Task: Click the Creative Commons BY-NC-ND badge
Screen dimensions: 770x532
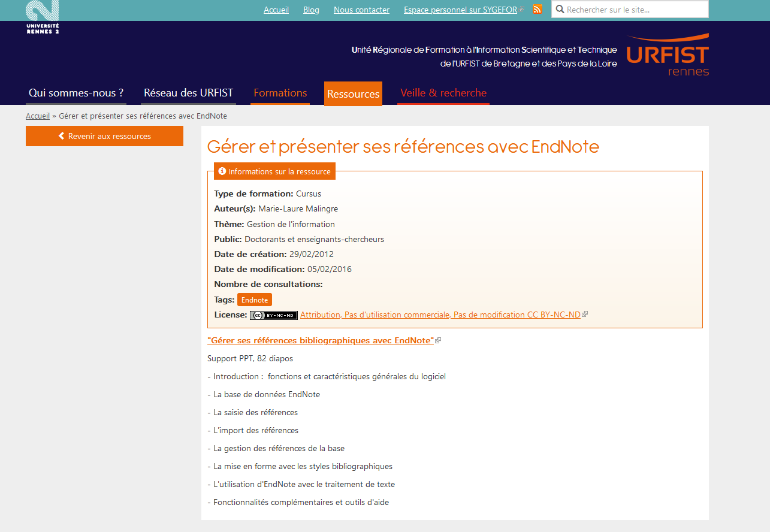Action: pyautogui.click(x=274, y=315)
